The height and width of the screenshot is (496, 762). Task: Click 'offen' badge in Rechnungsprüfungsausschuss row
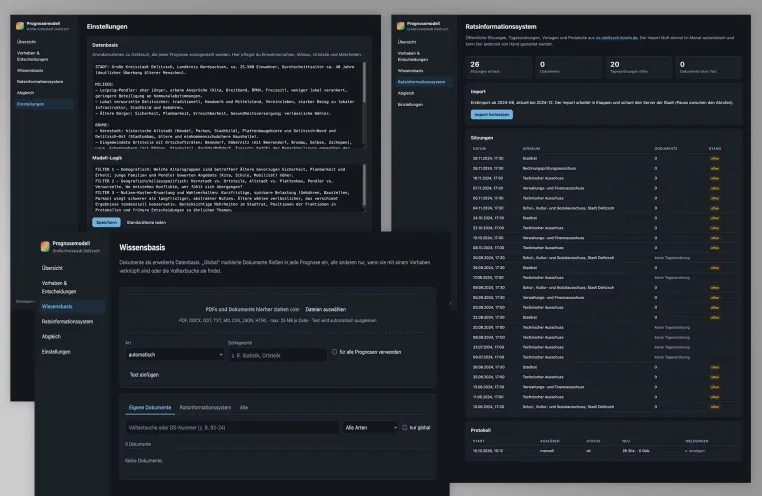[714, 169]
